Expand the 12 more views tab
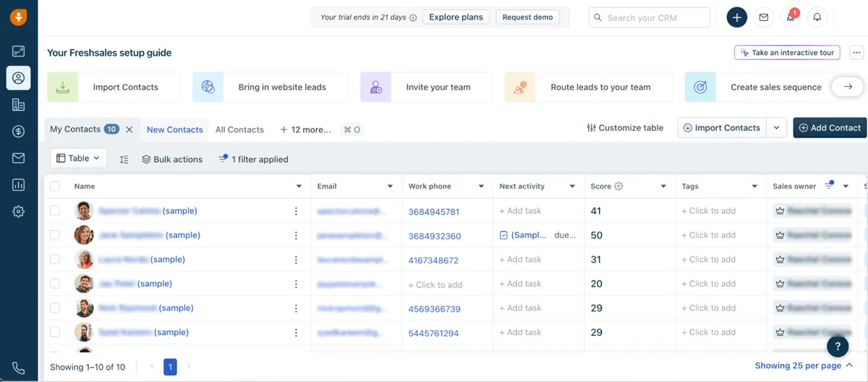Image resolution: width=868 pixels, height=382 pixels. (305, 130)
